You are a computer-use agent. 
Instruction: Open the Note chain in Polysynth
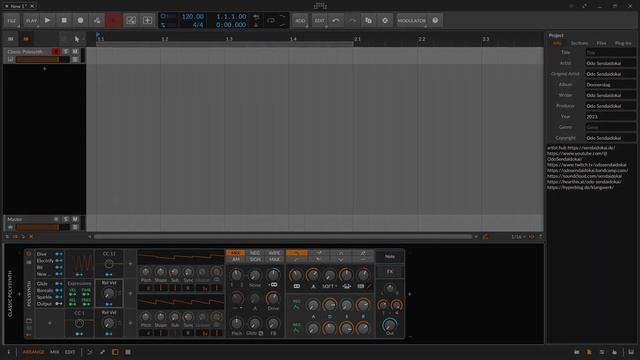[x=390, y=256]
